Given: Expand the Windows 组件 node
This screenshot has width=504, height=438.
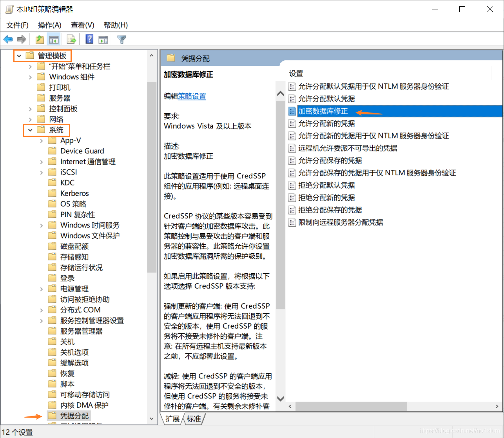Looking at the screenshot, I should (x=30, y=77).
